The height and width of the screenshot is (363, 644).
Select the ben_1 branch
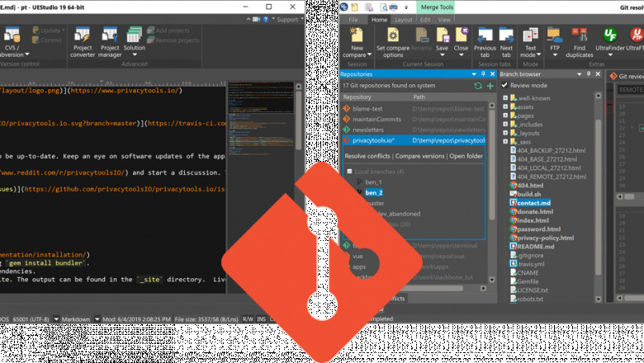(x=373, y=181)
